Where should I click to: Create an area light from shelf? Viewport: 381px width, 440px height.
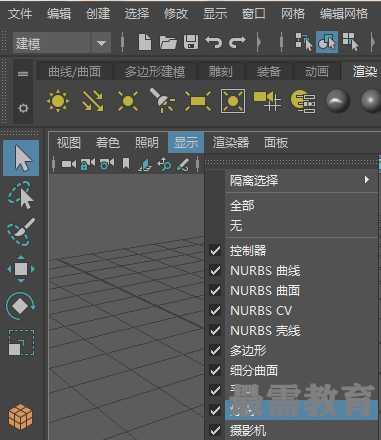pos(198,100)
